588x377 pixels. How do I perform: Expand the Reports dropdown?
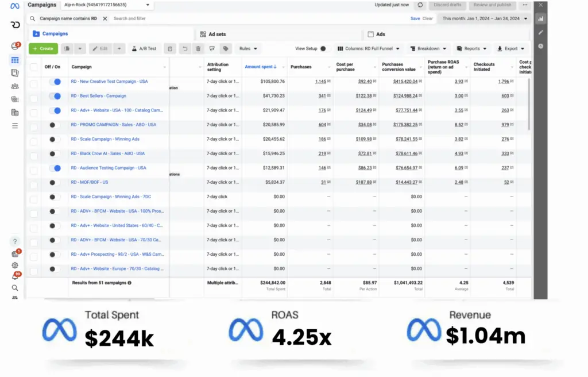coord(472,48)
